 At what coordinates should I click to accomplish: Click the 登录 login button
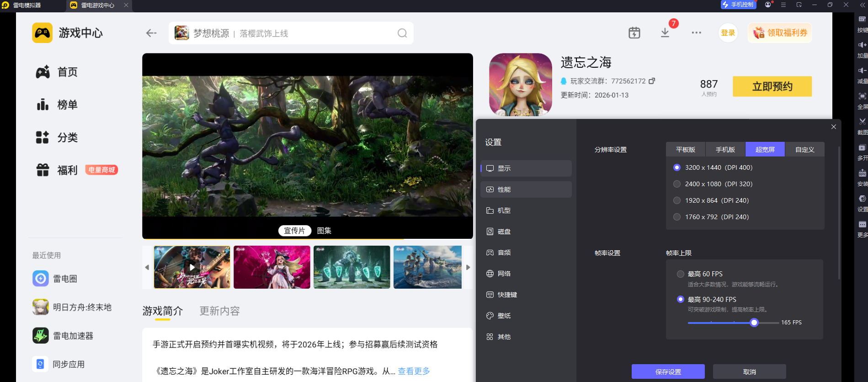point(728,33)
